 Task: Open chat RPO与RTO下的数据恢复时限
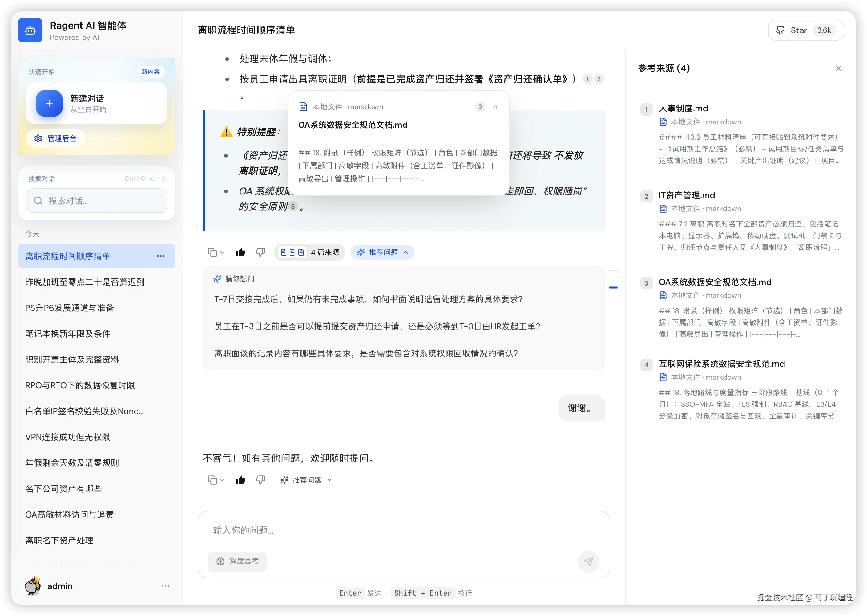96,385
